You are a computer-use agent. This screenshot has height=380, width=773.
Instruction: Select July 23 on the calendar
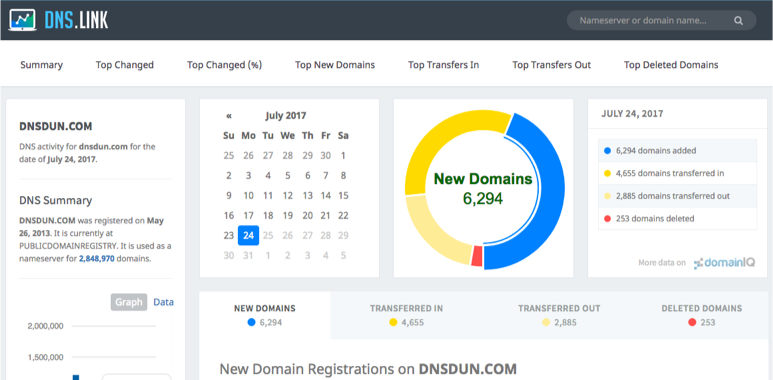click(229, 236)
